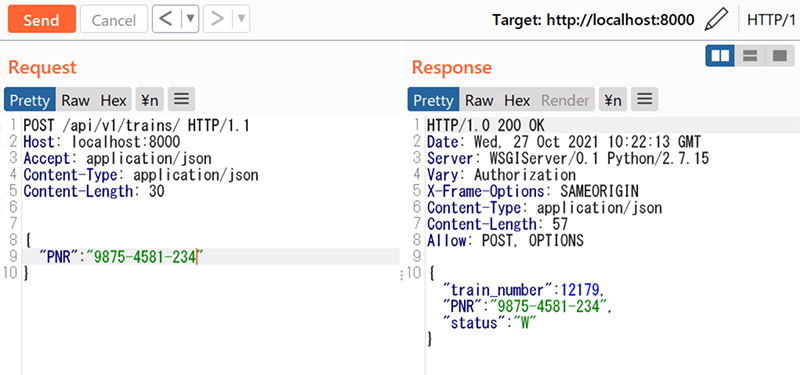Switch Response view to Raw tab
The height and width of the screenshot is (375, 800).
point(479,100)
